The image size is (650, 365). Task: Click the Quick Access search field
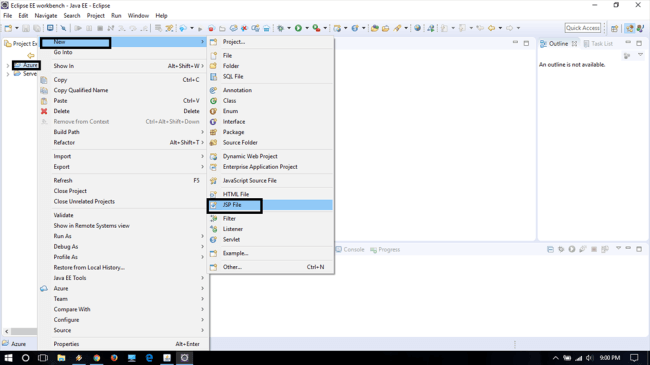(x=583, y=28)
